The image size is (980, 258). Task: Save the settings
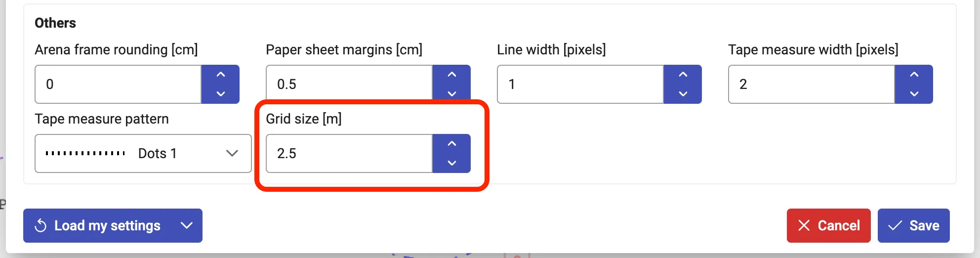tap(913, 225)
